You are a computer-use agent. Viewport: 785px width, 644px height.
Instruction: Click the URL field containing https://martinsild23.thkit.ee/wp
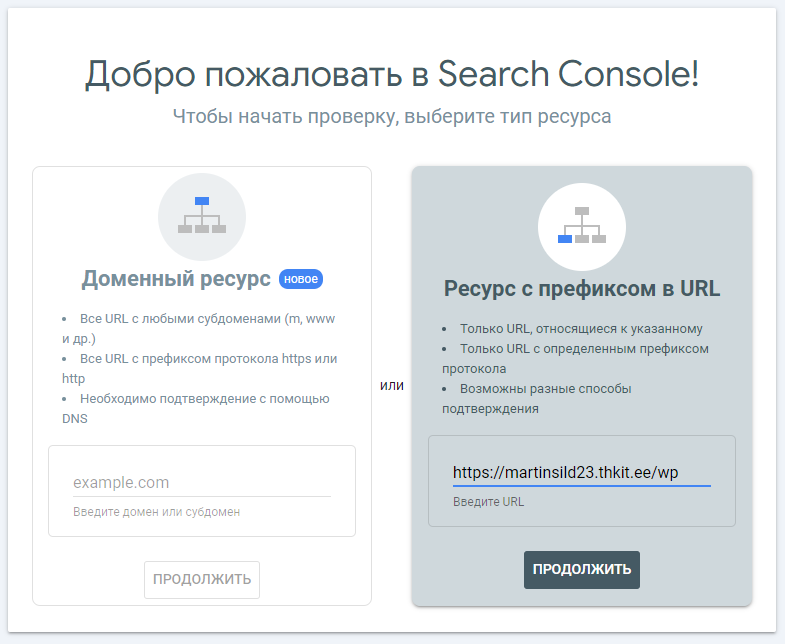pyautogui.click(x=582, y=473)
